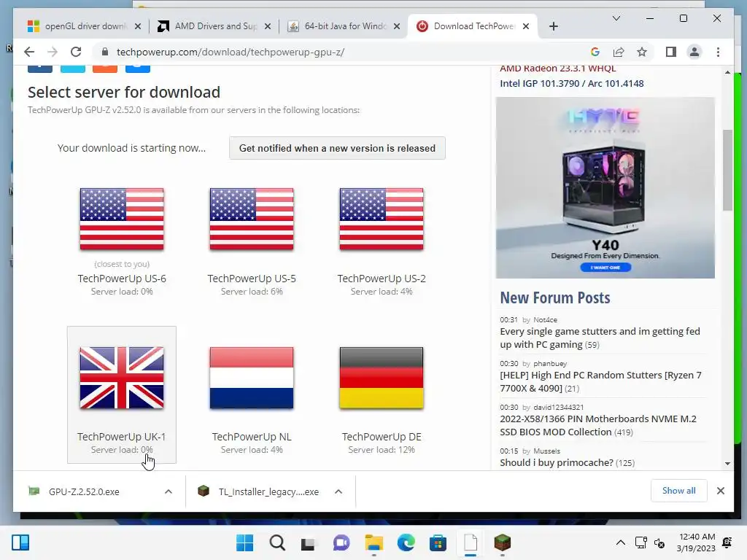Choose the TechPowerUp US-6 server flag

pyautogui.click(x=122, y=219)
